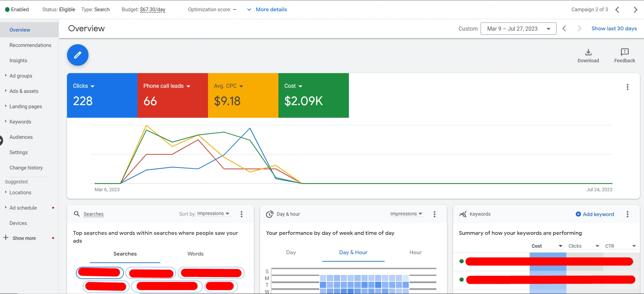Viewport: 644px width, 294px height.
Task: Open Insights page in sidebar
Action: click(x=18, y=61)
